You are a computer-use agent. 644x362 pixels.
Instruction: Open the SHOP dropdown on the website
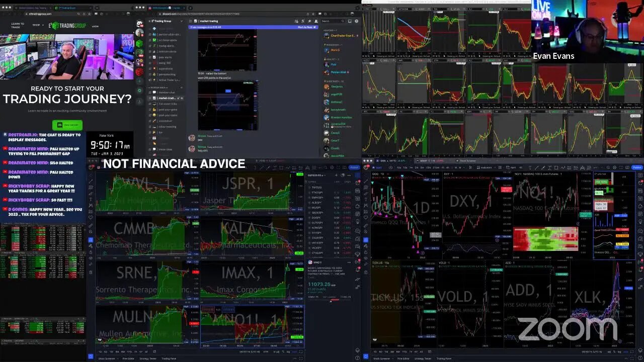tap(38, 25)
